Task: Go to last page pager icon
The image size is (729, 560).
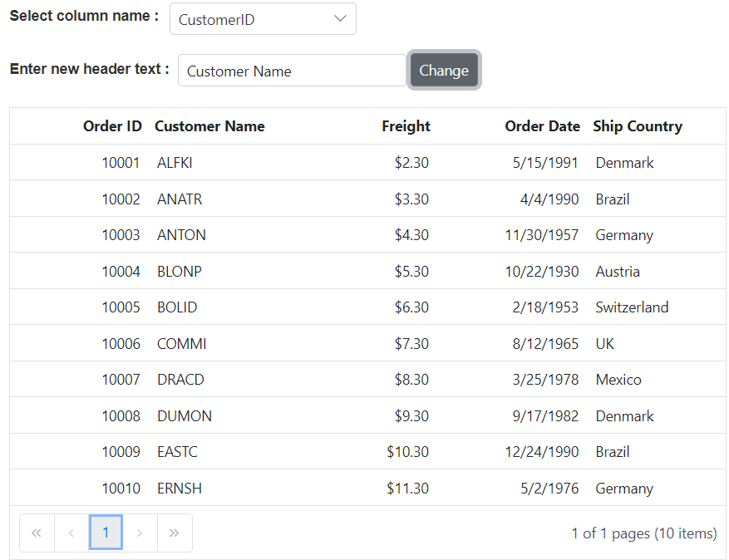Action: (x=175, y=533)
